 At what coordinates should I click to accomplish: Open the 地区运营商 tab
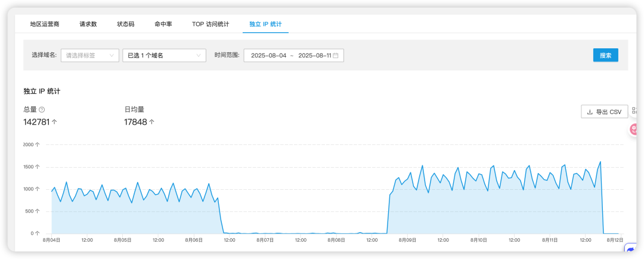point(45,24)
